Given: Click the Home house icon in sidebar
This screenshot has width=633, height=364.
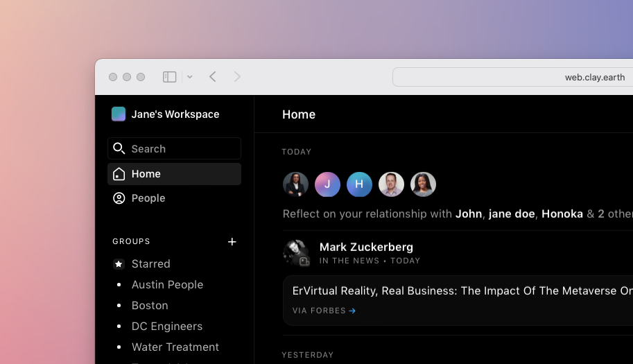Looking at the screenshot, I should tap(119, 174).
